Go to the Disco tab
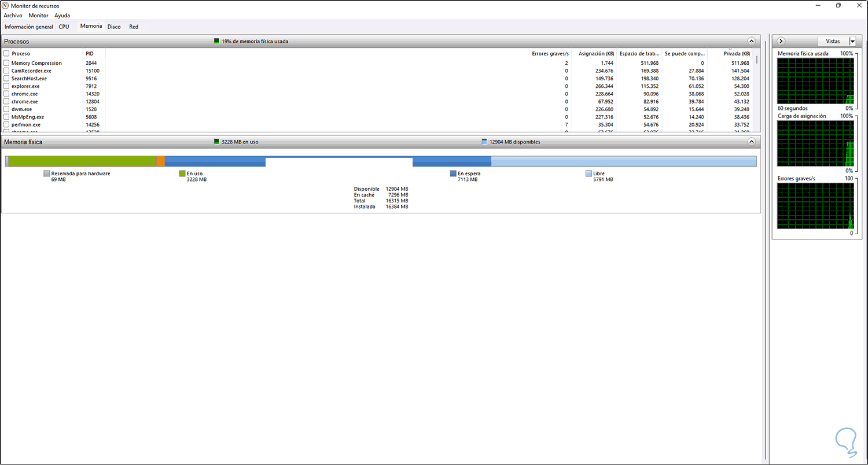 114,27
